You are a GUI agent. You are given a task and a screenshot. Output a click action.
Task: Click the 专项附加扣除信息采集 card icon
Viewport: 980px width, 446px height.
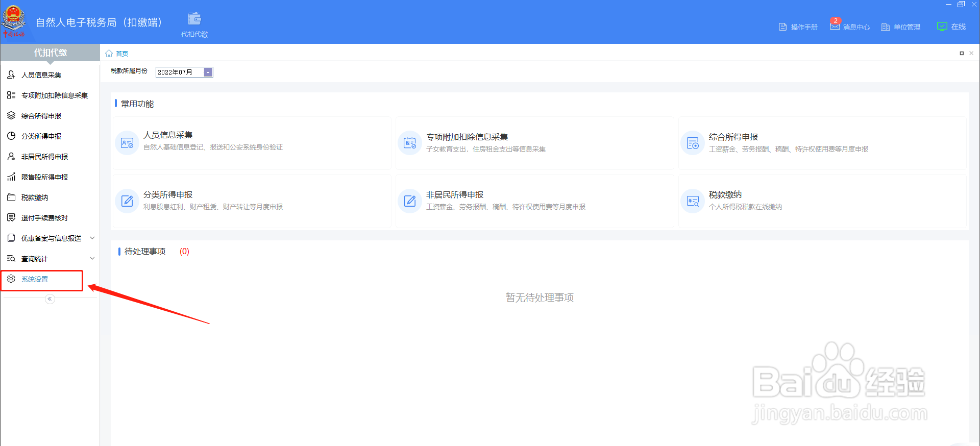click(x=410, y=143)
